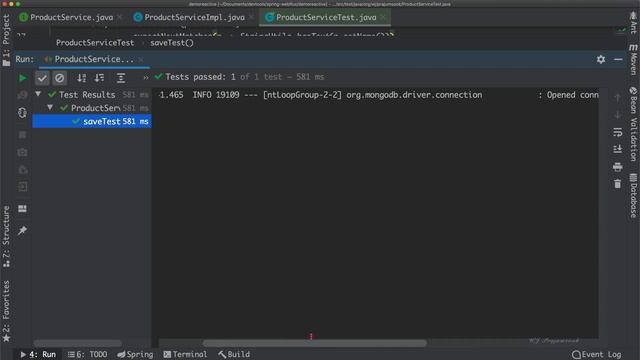This screenshot has width=640, height=360.
Task: Select the saveTest result row
Action: [x=92, y=121]
